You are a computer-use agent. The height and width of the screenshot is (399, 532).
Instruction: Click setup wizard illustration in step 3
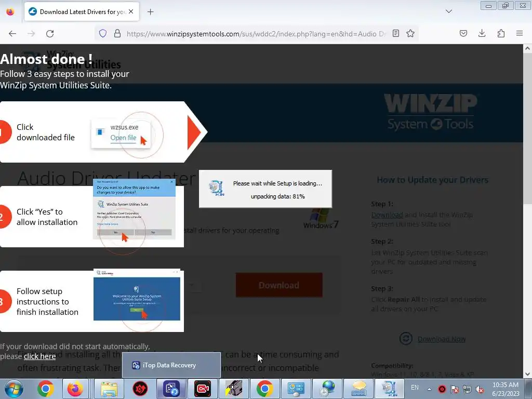tap(137, 295)
